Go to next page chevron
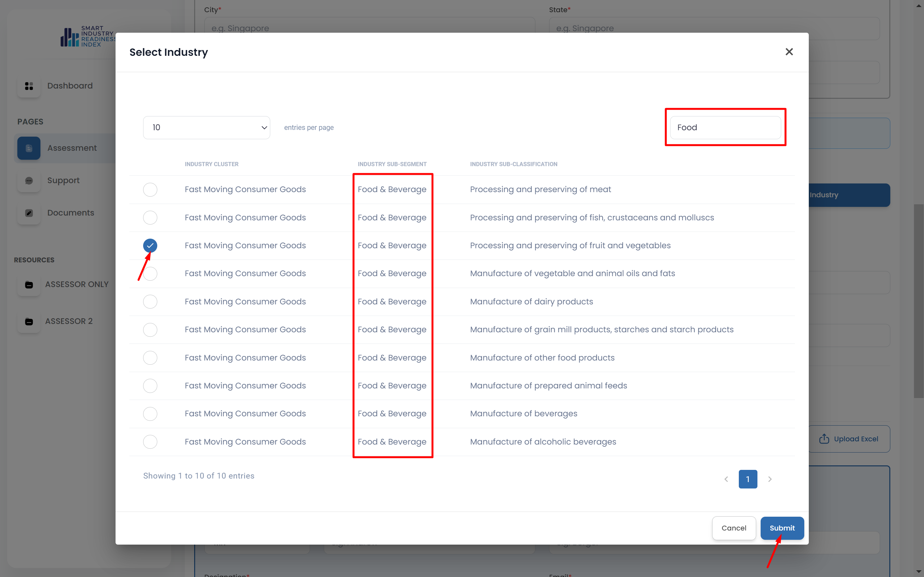Screen dimensions: 924x577 tap(770, 479)
